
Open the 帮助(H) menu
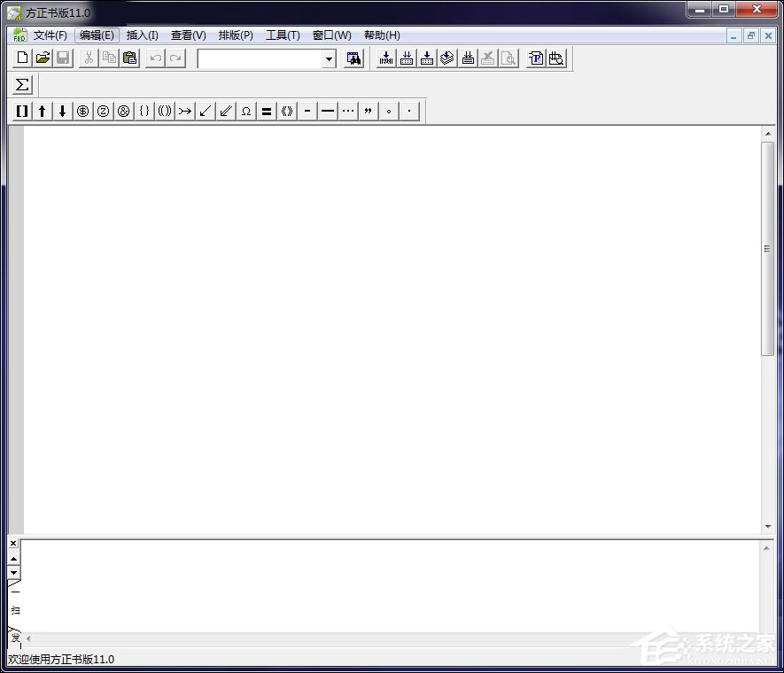pyautogui.click(x=382, y=35)
